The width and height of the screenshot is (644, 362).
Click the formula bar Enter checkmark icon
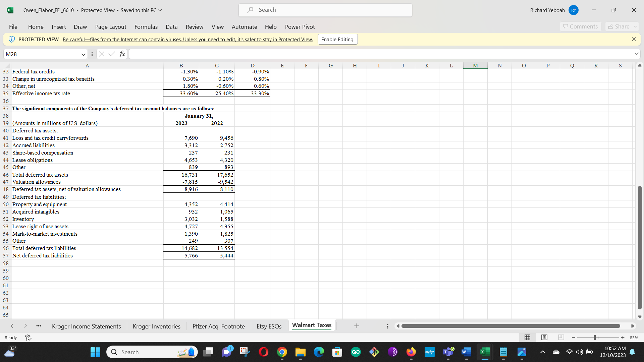tap(112, 54)
